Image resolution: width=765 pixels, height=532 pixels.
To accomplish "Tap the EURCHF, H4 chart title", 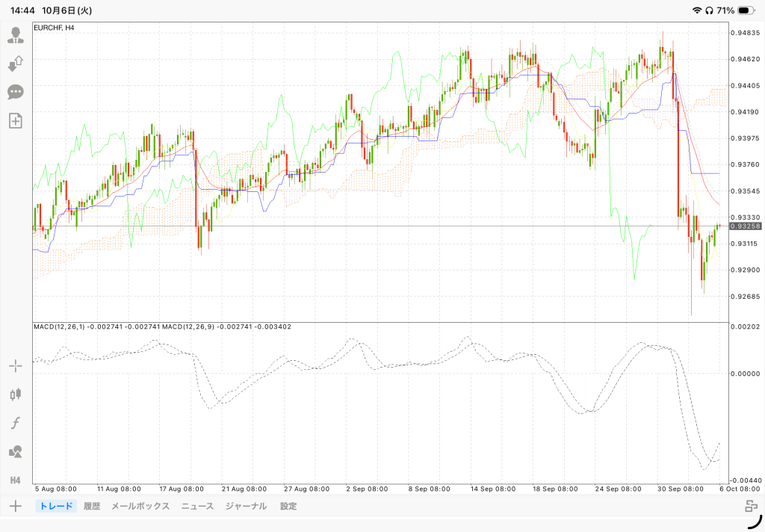I will 54,28.
